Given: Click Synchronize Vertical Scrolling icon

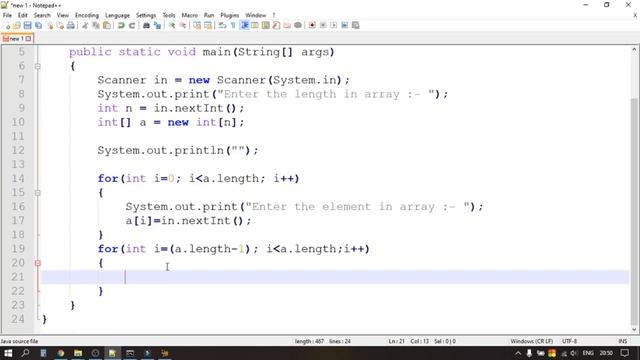Looking at the screenshot, I should click(x=197, y=25).
